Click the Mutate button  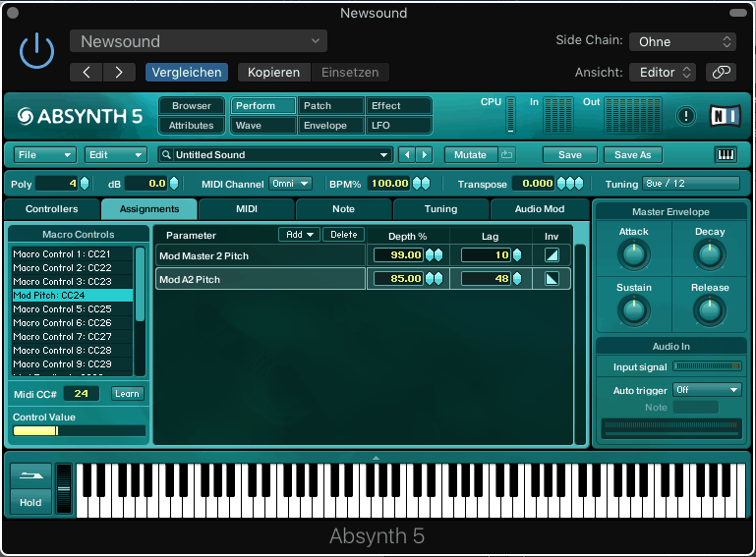471,155
